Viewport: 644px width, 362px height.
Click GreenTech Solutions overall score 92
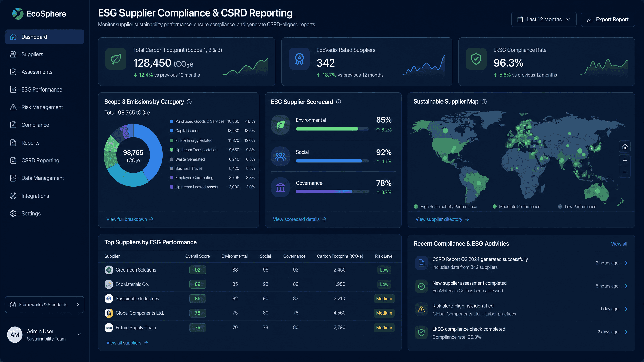pos(198,270)
